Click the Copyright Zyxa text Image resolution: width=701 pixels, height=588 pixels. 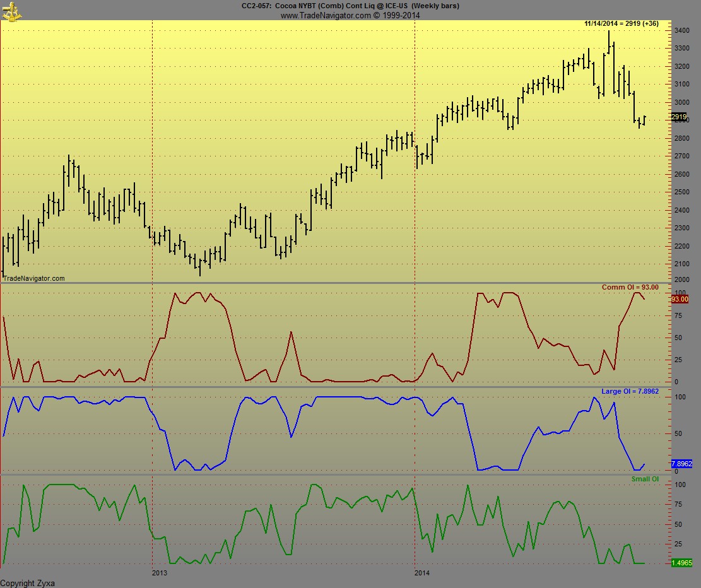tap(28, 584)
